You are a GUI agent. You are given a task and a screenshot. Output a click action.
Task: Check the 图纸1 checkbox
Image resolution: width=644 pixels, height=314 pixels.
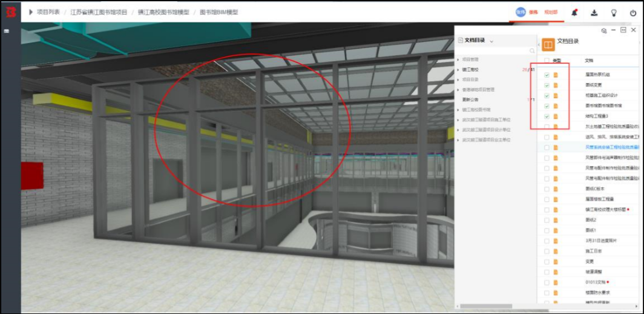[547, 230]
